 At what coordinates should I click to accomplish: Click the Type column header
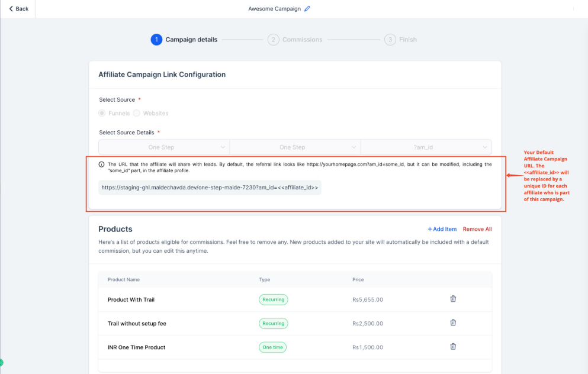pos(264,279)
